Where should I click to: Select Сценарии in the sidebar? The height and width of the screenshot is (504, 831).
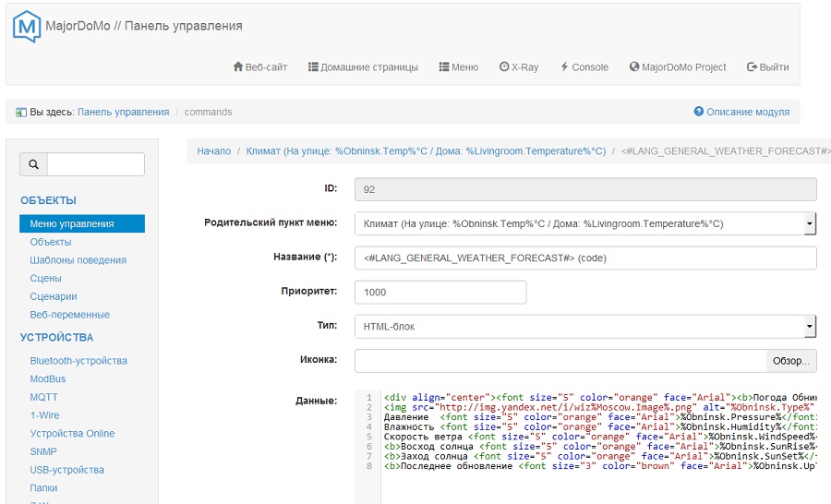(x=54, y=296)
